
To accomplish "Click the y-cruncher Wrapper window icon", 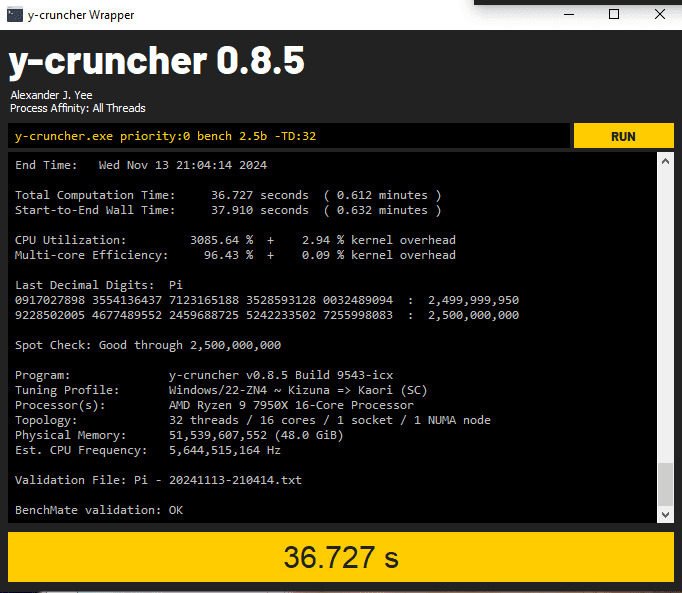I will pos(15,15).
